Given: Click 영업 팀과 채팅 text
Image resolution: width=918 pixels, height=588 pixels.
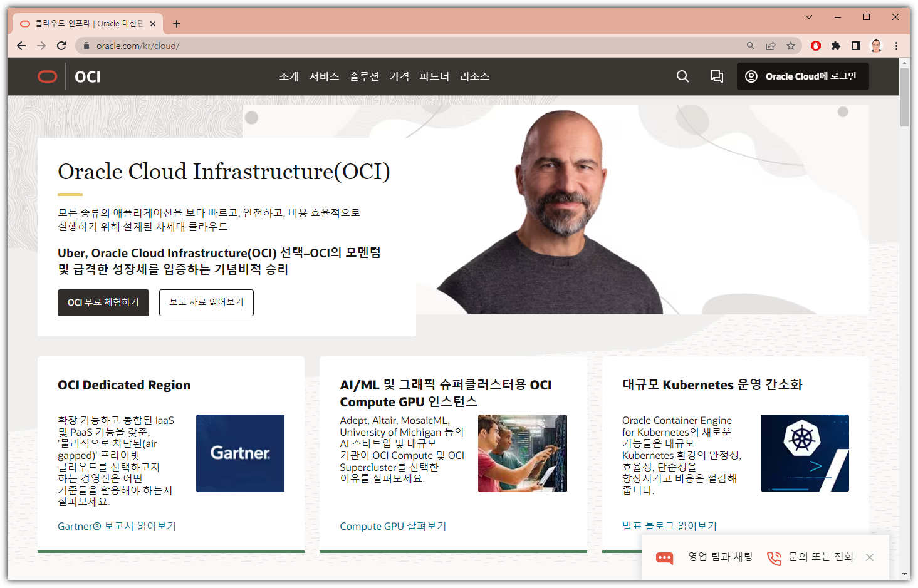Looking at the screenshot, I should tap(721, 557).
